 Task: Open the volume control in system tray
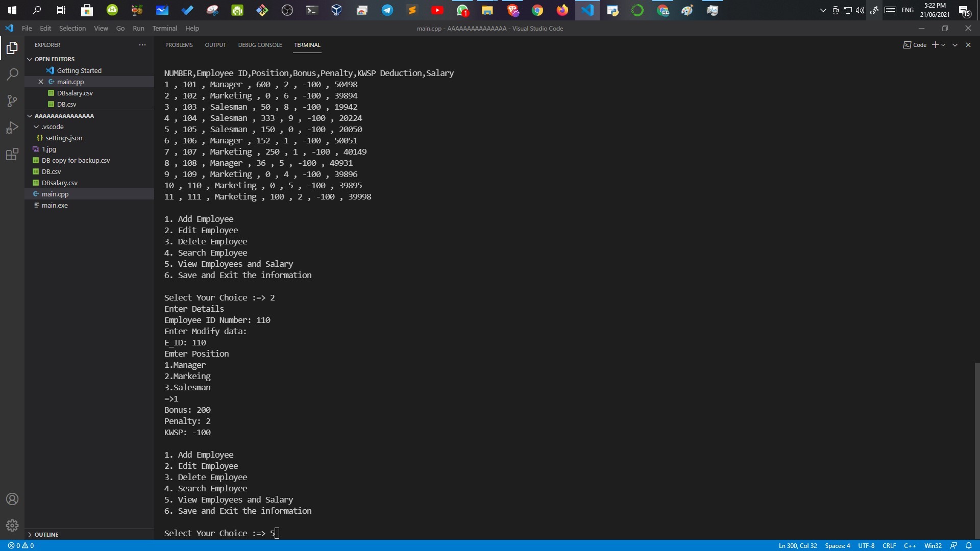(860, 10)
